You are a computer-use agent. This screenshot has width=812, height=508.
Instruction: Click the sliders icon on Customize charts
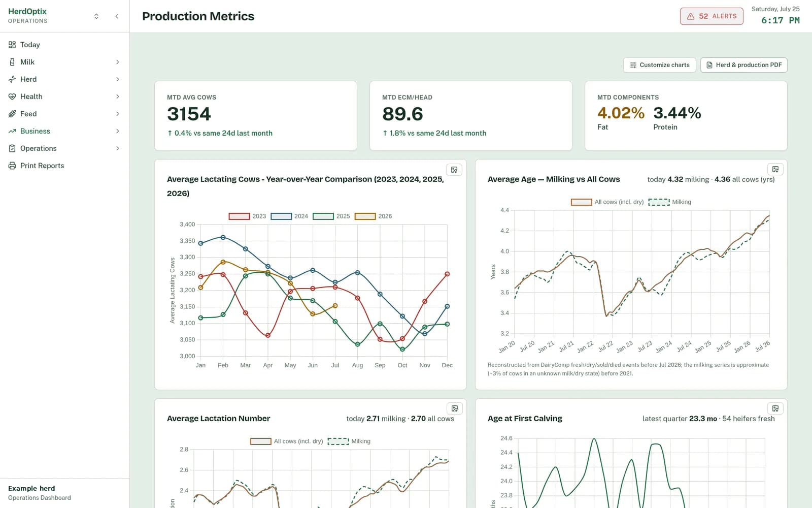pos(633,65)
